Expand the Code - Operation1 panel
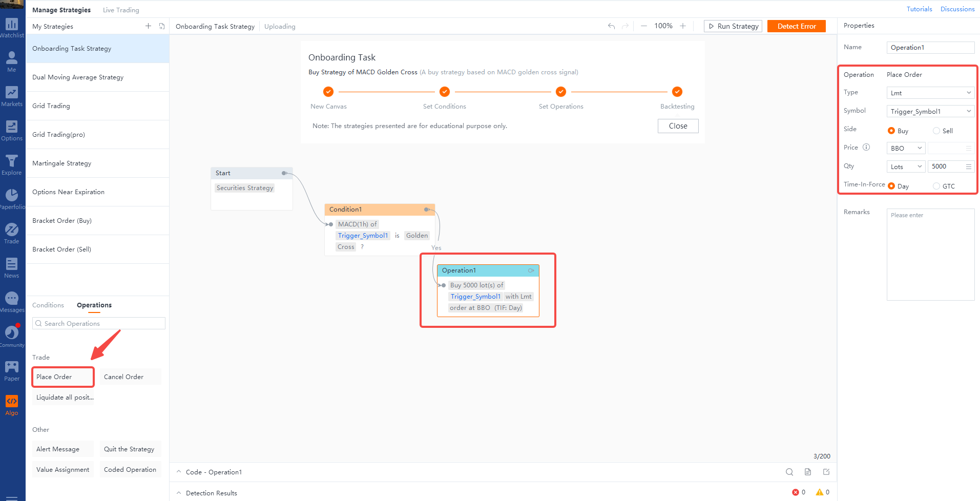 [x=179, y=472]
